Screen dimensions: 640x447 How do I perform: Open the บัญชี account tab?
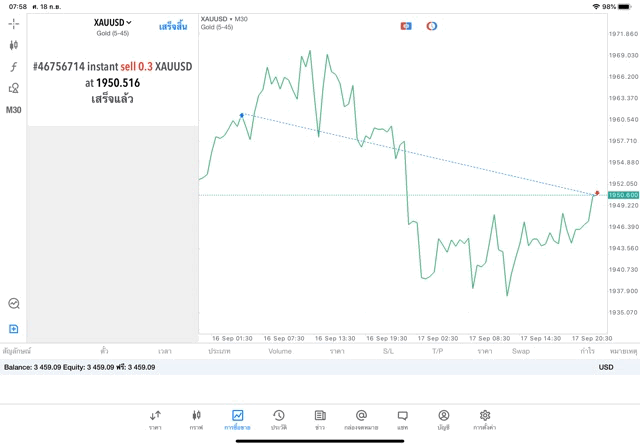pyautogui.click(x=443, y=419)
